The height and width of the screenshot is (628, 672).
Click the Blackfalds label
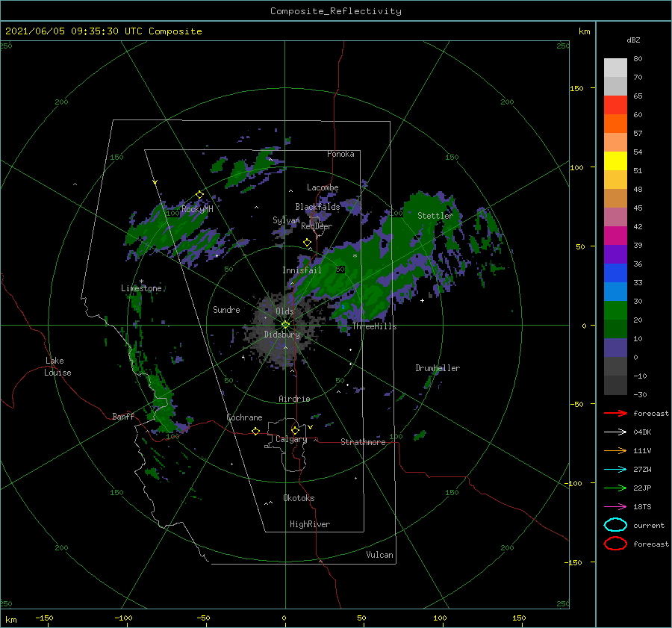(x=317, y=207)
